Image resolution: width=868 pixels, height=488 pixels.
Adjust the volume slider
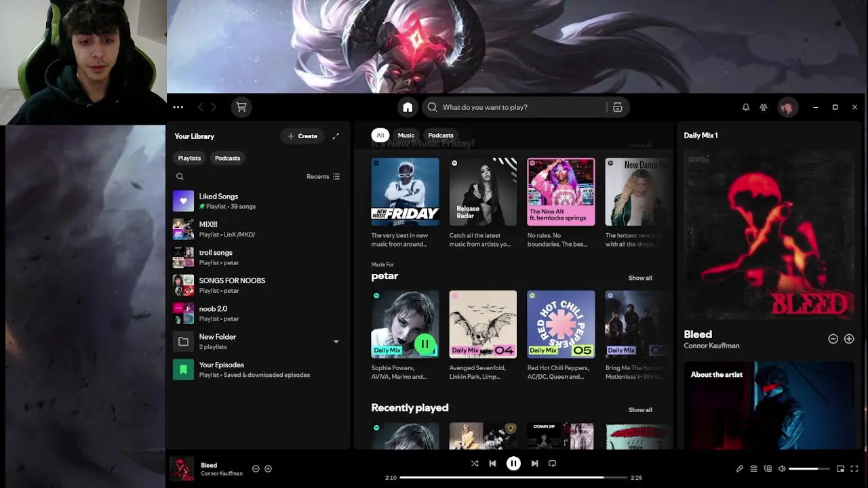810,468
